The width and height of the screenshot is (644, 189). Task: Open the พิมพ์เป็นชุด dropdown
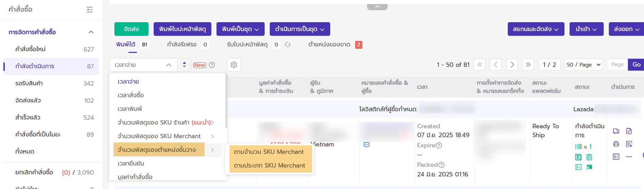[x=240, y=29]
